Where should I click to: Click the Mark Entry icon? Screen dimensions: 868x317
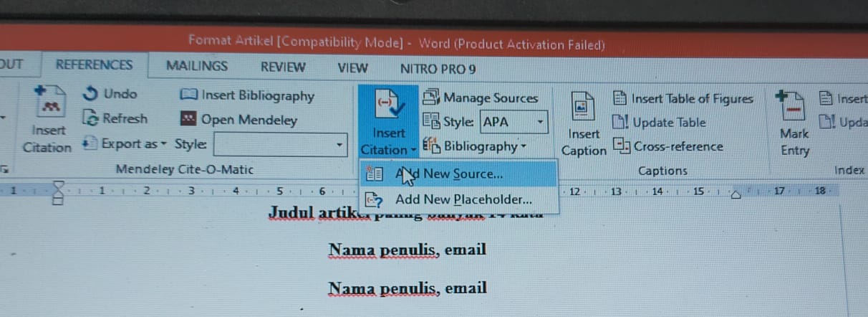tap(792, 108)
